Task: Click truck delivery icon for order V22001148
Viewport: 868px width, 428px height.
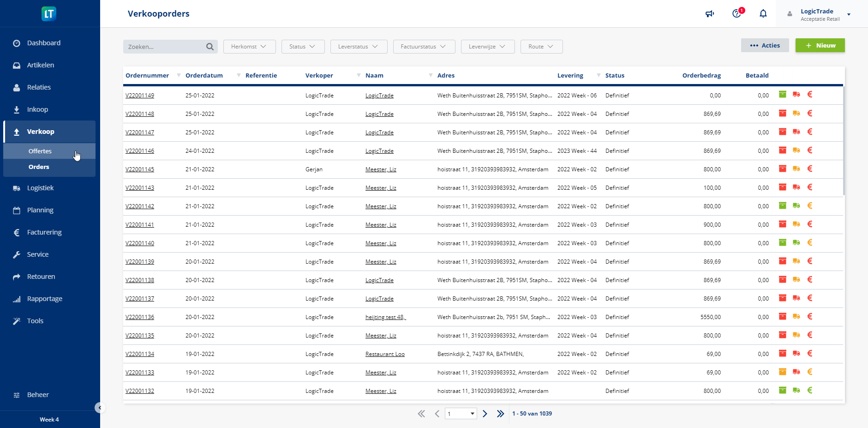Action: 796,114
